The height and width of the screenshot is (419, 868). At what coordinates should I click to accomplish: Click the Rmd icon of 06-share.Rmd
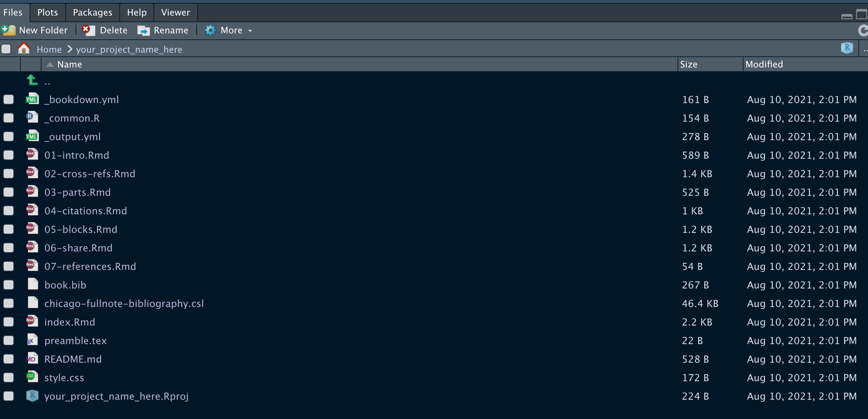tap(32, 247)
